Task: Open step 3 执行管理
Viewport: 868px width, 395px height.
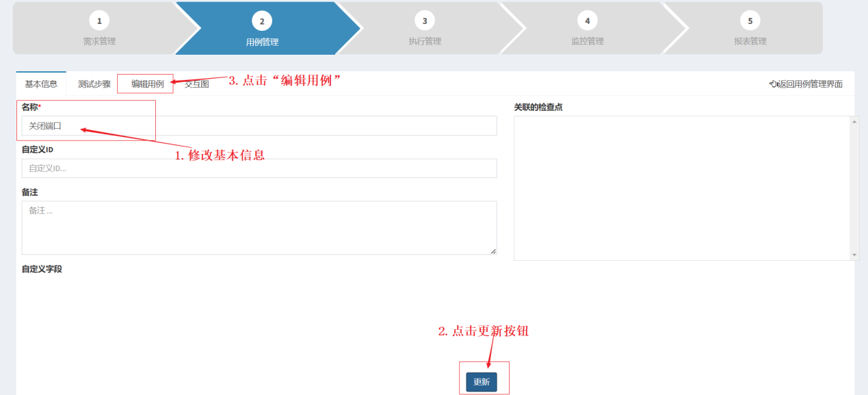Action: point(425,28)
